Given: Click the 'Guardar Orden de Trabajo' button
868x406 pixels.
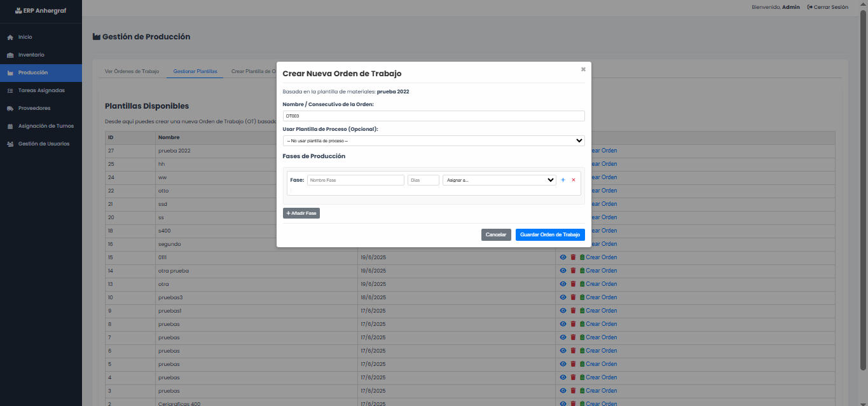Looking at the screenshot, I should pyautogui.click(x=550, y=235).
